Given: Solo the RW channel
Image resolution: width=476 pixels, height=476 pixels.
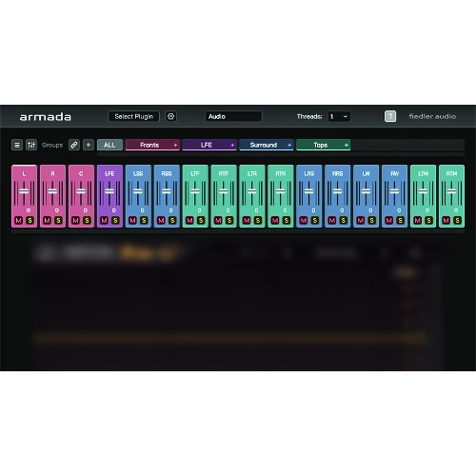Looking at the screenshot, I should tap(401, 220).
